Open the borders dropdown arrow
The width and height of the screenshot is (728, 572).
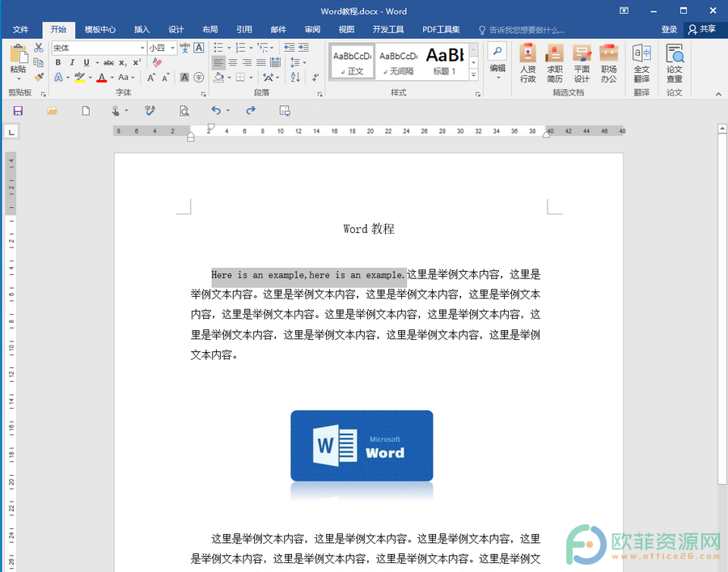(x=252, y=78)
